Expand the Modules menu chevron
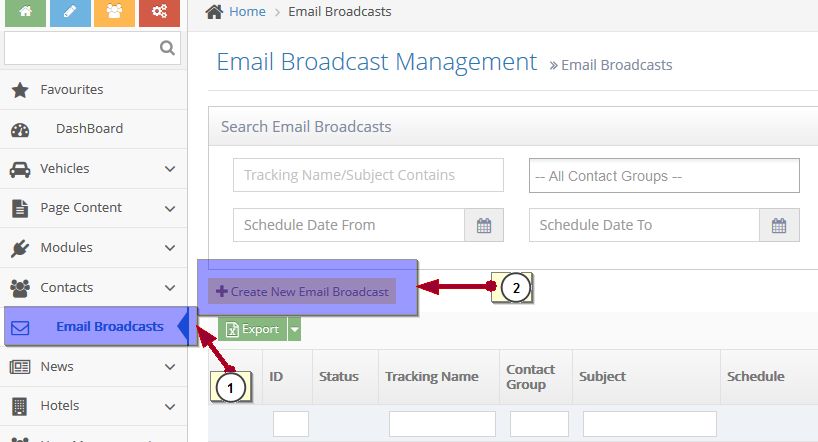The height and width of the screenshot is (442, 818). (170, 248)
